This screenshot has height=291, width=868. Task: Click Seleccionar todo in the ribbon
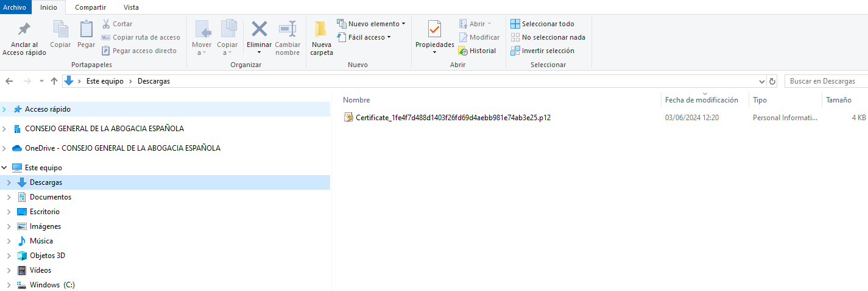[542, 24]
